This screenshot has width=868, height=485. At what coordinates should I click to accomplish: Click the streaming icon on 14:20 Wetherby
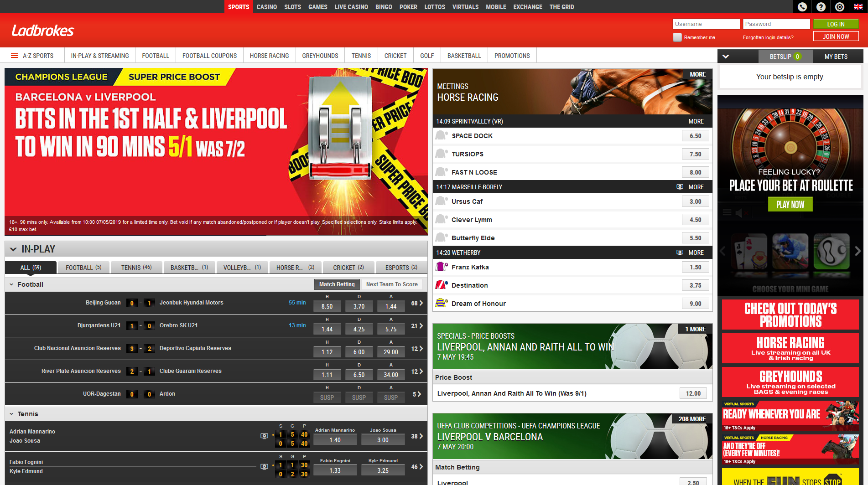tap(680, 253)
